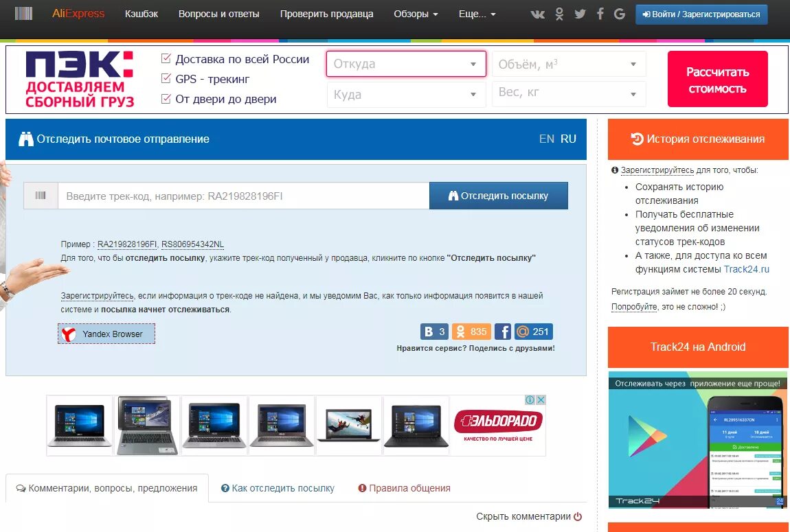Click the AdChoices info icon on laptop ad
This screenshot has width=790, height=532.
[530, 400]
